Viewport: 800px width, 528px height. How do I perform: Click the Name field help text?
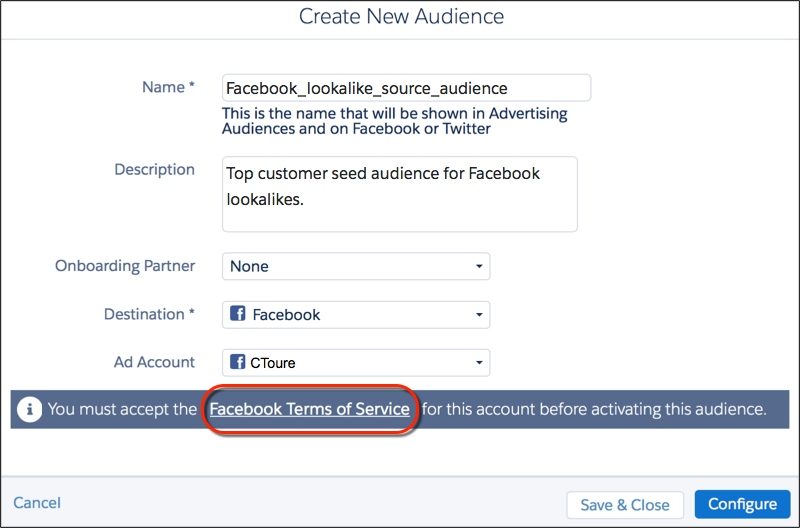click(x=394, y=121)
